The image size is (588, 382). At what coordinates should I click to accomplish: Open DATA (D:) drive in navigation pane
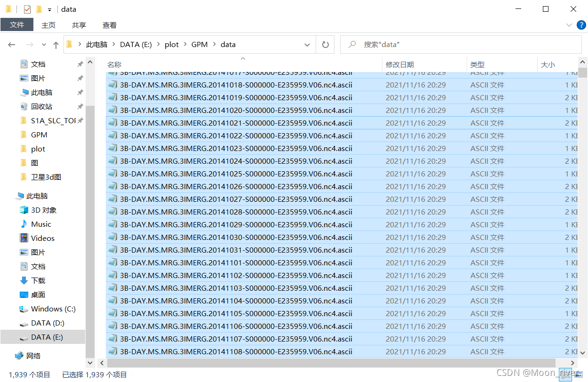(48, 323)
